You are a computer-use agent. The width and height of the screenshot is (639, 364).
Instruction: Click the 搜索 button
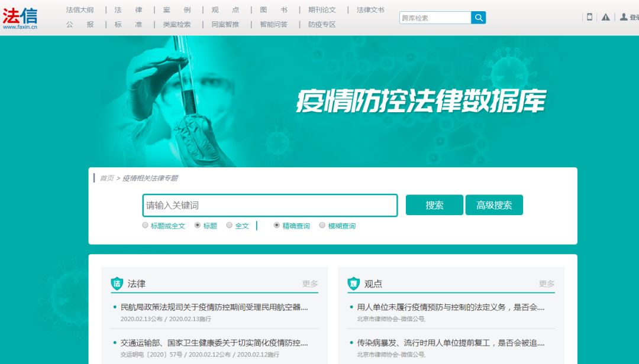434,204
